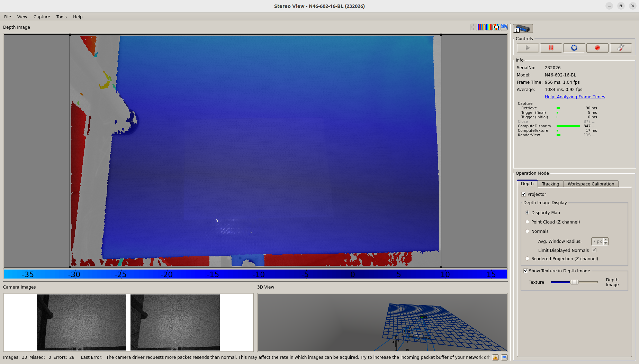The height and width of the screenshot is (364, 639).
Task: Select the Point Cloud (Z channel) option
Action: [527, 222]
